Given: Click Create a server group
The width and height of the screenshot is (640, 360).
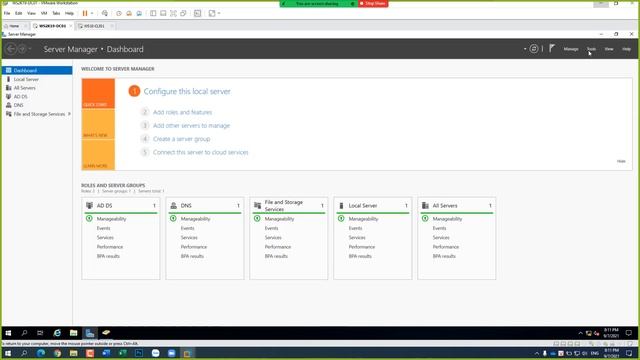Looking at the screenshot, I should (182, 139).
